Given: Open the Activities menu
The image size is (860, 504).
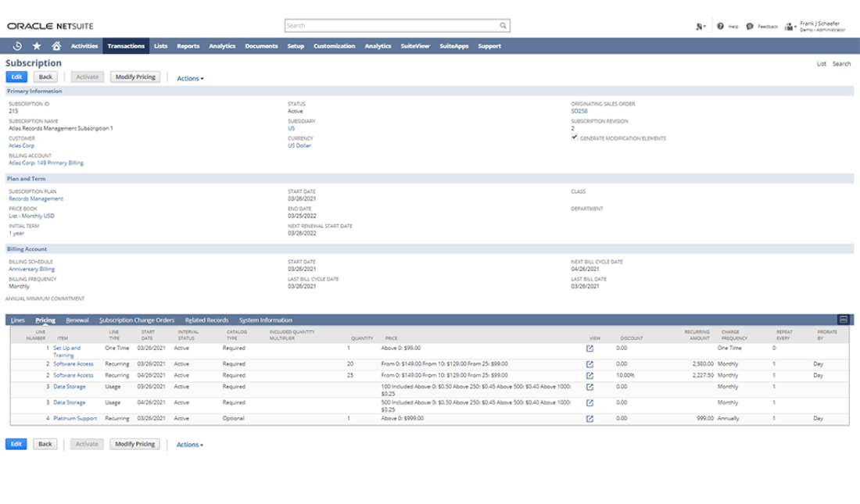Looking at the screenshot, I should tap(84, 46).
